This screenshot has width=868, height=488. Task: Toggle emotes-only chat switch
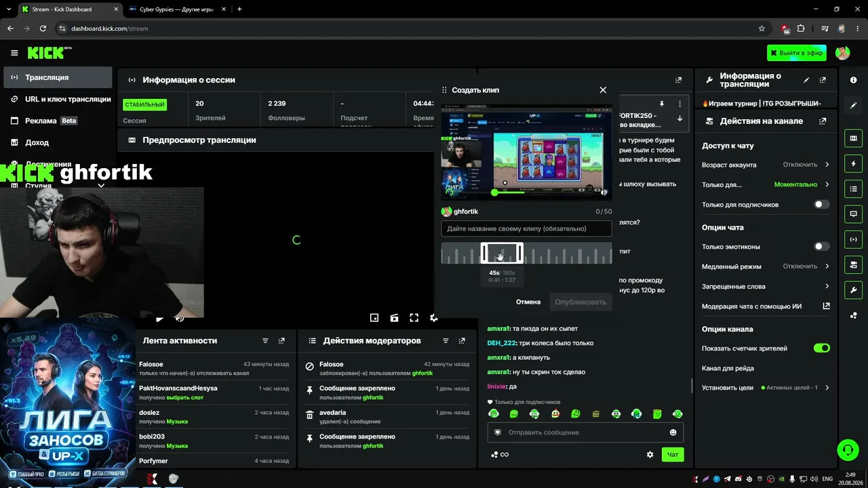click(x=821, y=247)
